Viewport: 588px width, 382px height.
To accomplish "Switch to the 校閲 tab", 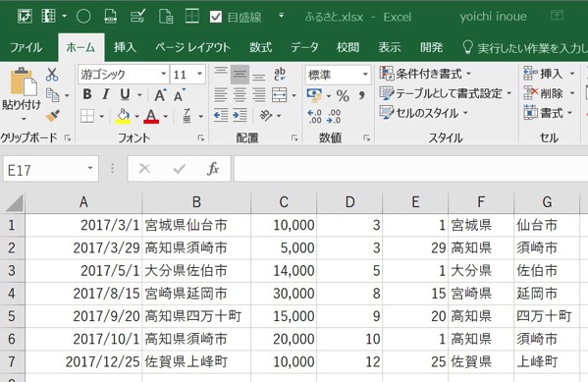I will click(347, 47).
